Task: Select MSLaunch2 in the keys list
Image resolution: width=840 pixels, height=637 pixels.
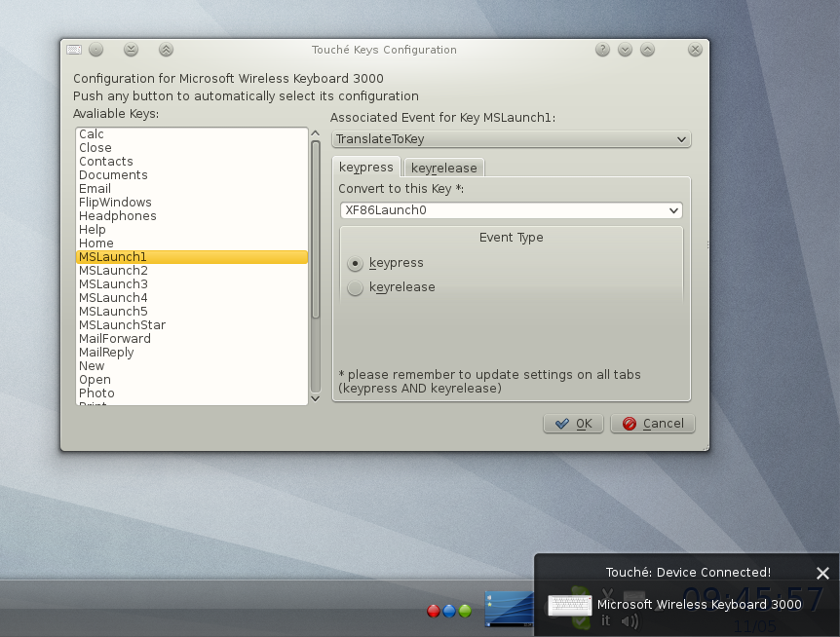Action: pyautogui.click(x=192, y=271)
